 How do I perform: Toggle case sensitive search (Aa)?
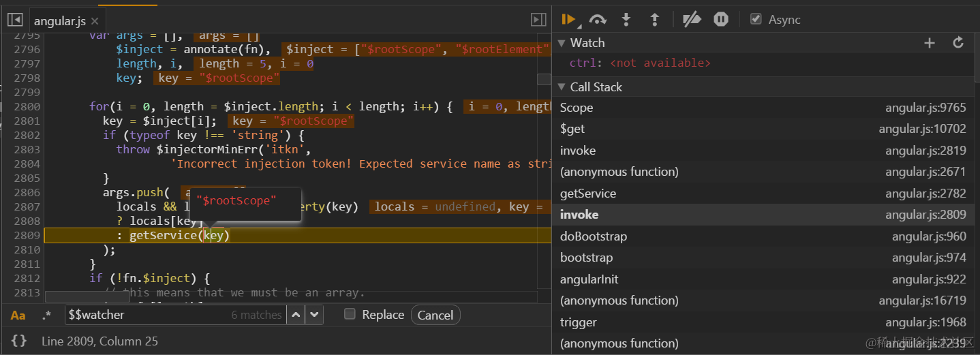click(x=18, y=315)
